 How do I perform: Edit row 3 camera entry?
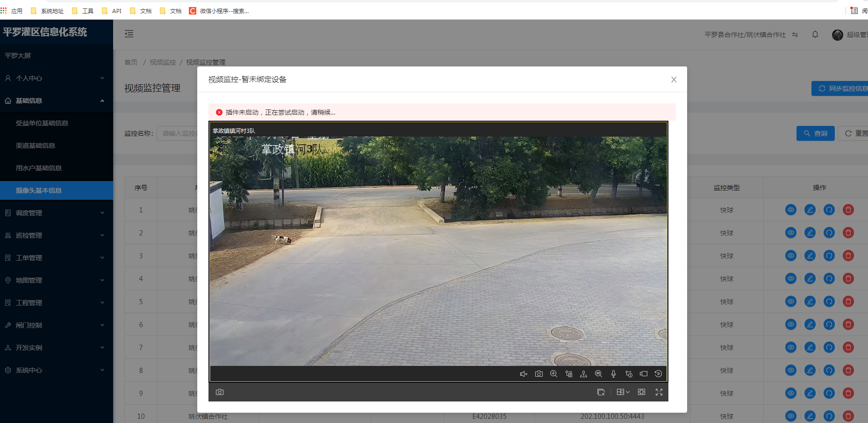[810, 255]
